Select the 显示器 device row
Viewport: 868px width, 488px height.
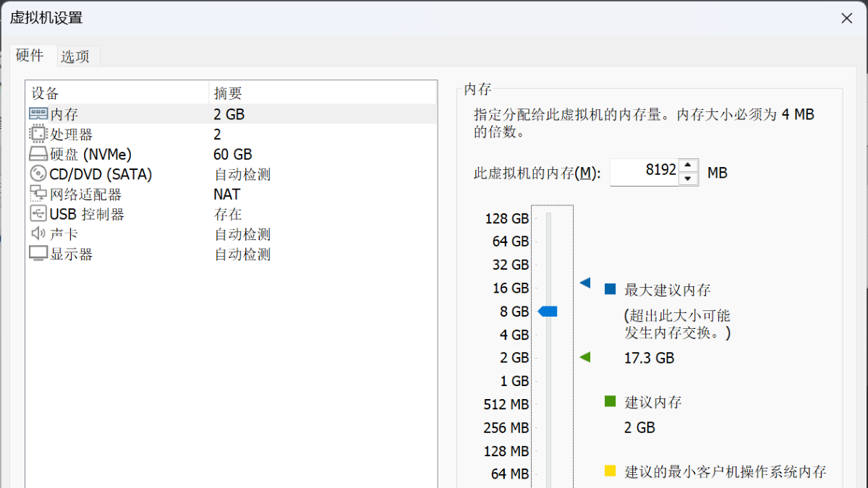point(231,254)
